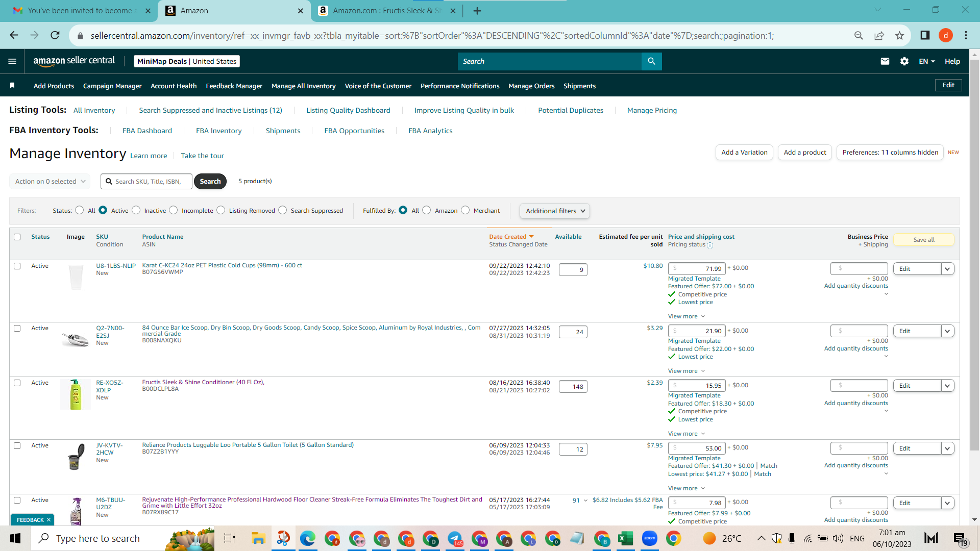Expand Additional filters dropdown
This screenshot has height=551, width=980.
point(555,211)
